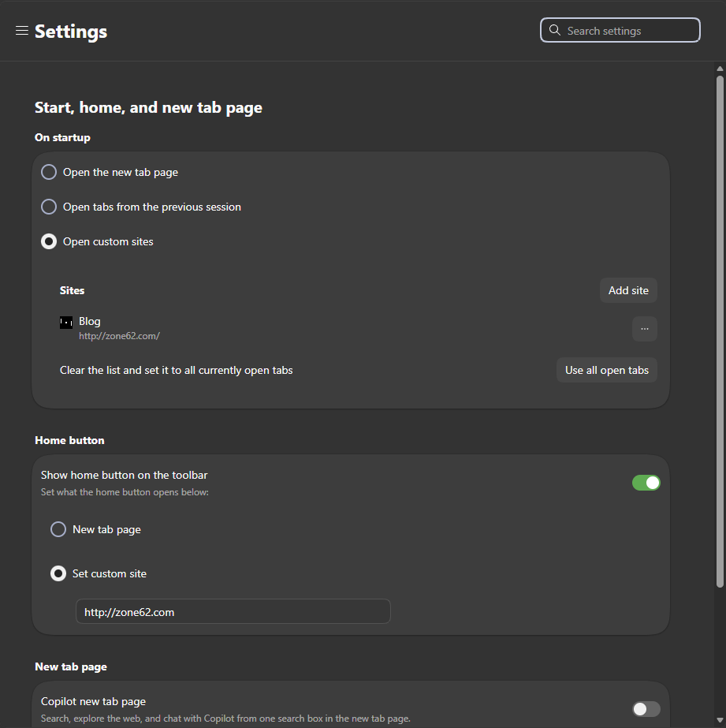Viewport: 726px width, 728px height.
Task: Focus the Search settings field
Action: pyautogui.click(x=620, y=30)
